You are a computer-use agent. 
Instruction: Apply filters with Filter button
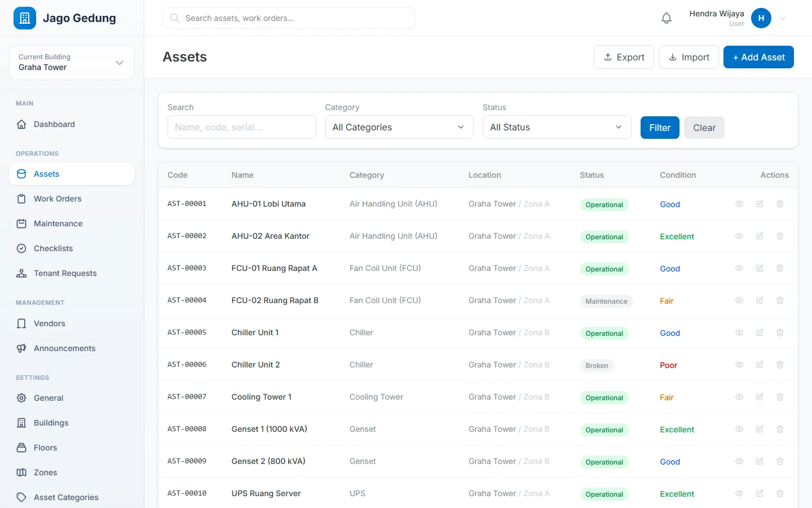pyautogui.click(x=660, y=128)
